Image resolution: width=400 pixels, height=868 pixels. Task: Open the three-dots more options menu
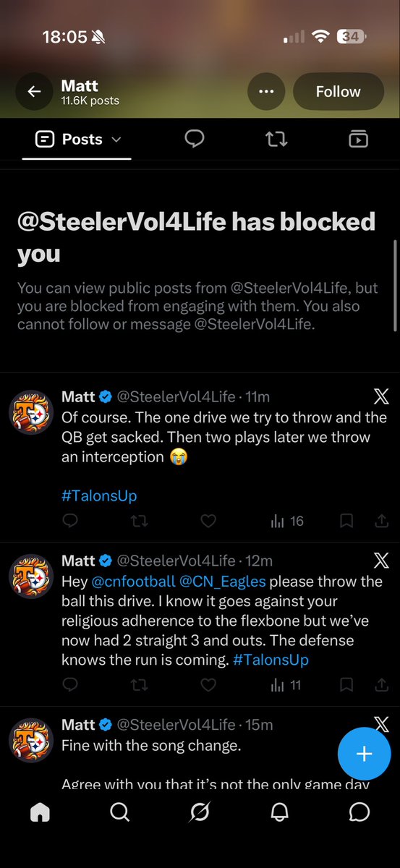point(266,92)
